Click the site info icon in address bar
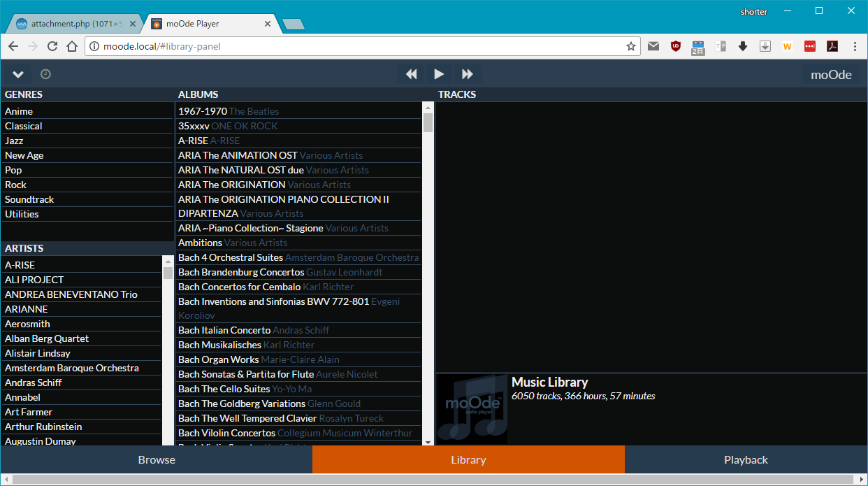Image resolution: width=868 pixels, height=486 pixels. [x=94, y=46]
